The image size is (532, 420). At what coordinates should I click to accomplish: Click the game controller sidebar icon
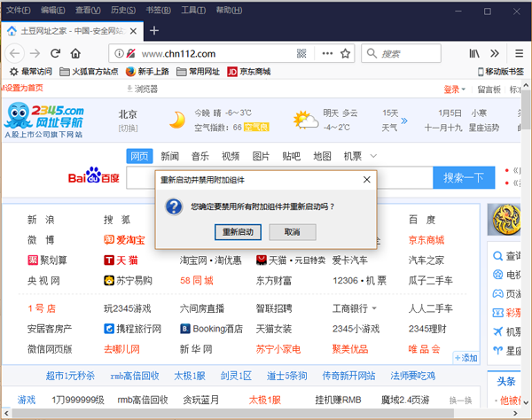(x=497, y=293)
